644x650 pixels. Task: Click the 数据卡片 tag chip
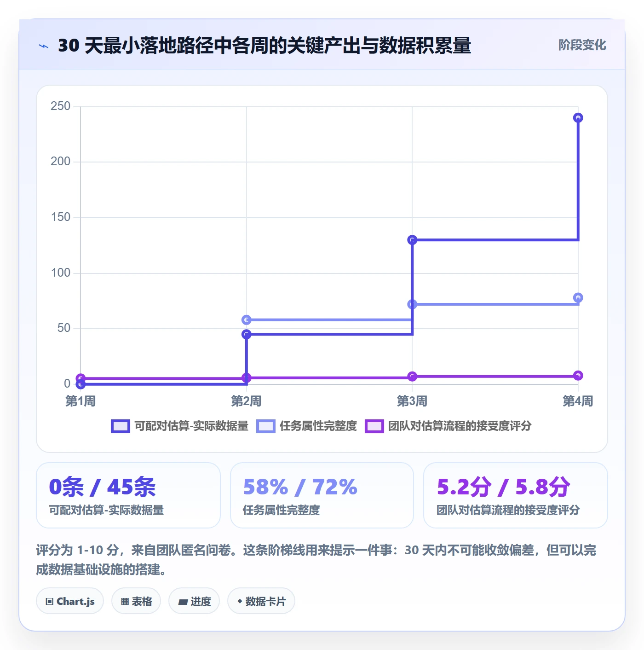tap(261, 601)
